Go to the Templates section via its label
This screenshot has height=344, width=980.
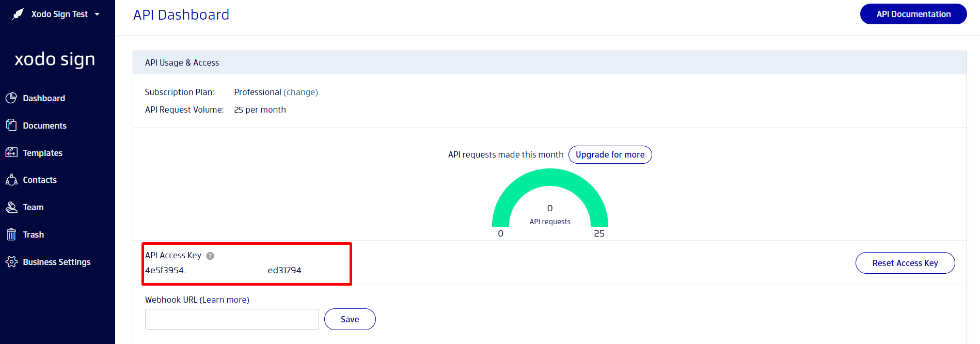pos(43,153)
